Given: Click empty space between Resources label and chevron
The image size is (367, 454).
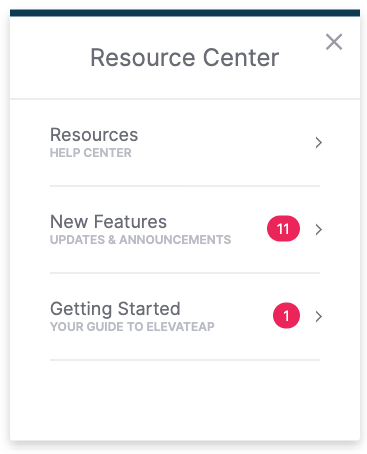Looking at the screenshot, I should pyautogui.click(x=227, y=143).
